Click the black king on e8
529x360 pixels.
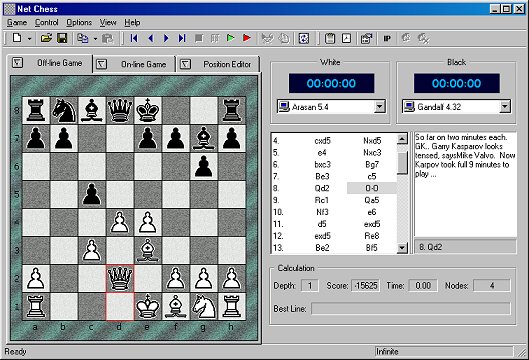[148, 110]
